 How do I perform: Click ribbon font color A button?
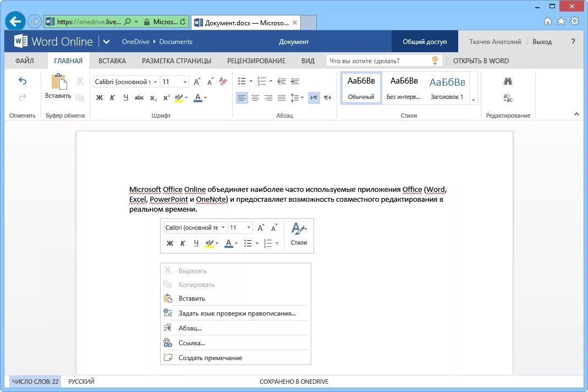[x=198, y=98]
